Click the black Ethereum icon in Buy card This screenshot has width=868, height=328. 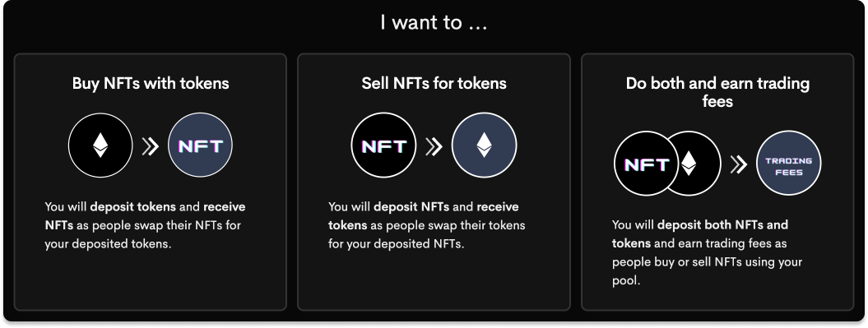(x=100, y=146)
